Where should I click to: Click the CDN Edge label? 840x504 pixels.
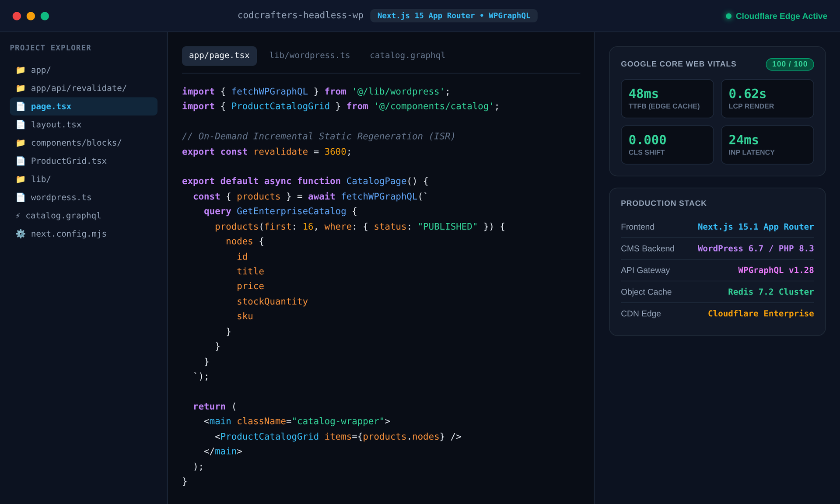click(x=641, y=314)
